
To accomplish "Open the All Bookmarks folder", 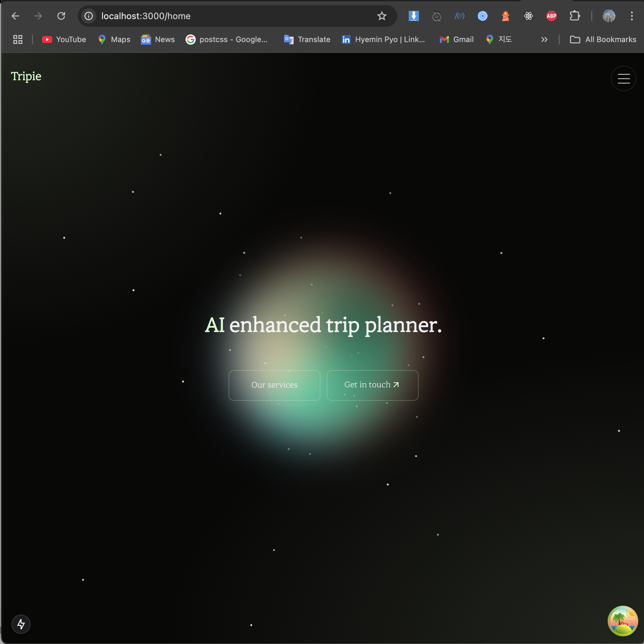I will (x=603, y=40).
